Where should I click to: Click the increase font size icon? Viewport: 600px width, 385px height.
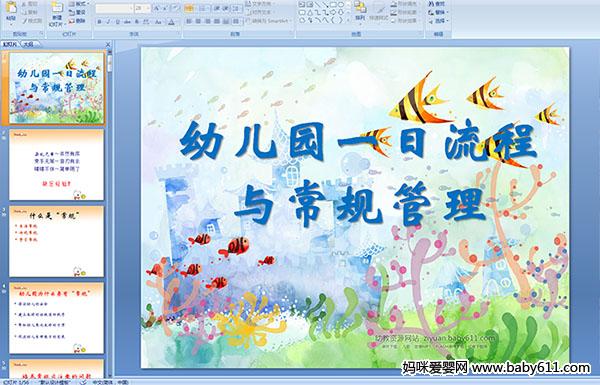click(157, 8)
